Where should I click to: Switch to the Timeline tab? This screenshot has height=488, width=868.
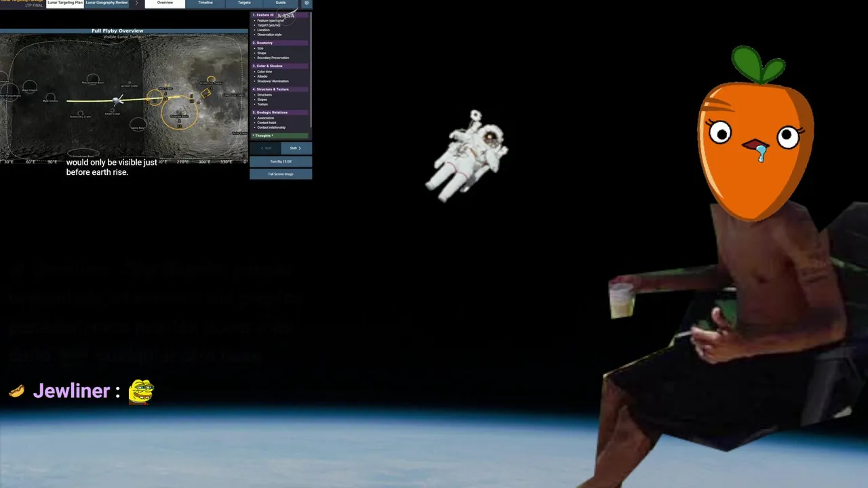tap(205, 3)
